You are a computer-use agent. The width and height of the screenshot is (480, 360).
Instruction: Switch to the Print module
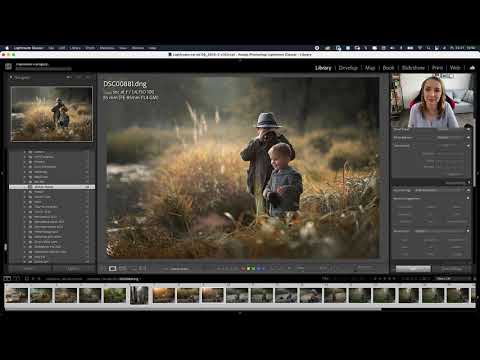pos(437,68)
